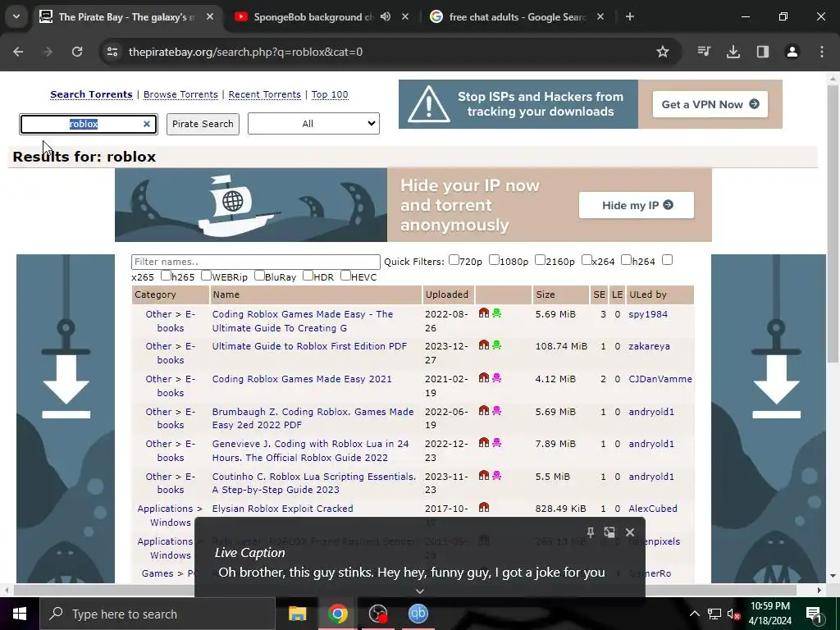Click magnet icon for Genevieve J. Roblox Lua row
This screenshot has width=840, height=630.
coord(484,442)
